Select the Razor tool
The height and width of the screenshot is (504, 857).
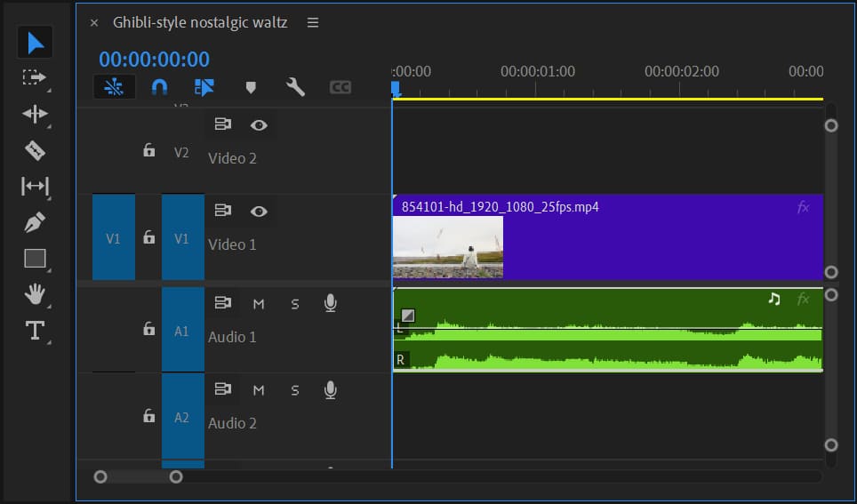pyautogui.click(x=35, y=150)
